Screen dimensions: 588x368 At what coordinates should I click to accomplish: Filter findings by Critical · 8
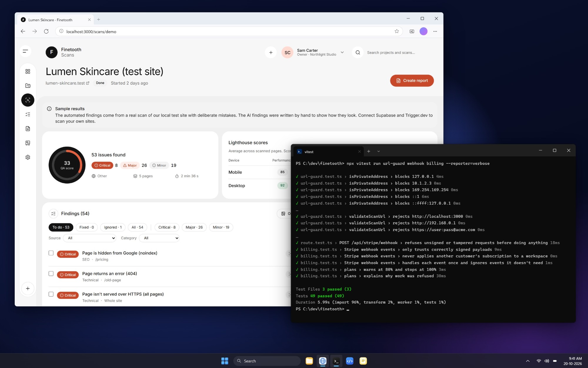coord(167,227)
